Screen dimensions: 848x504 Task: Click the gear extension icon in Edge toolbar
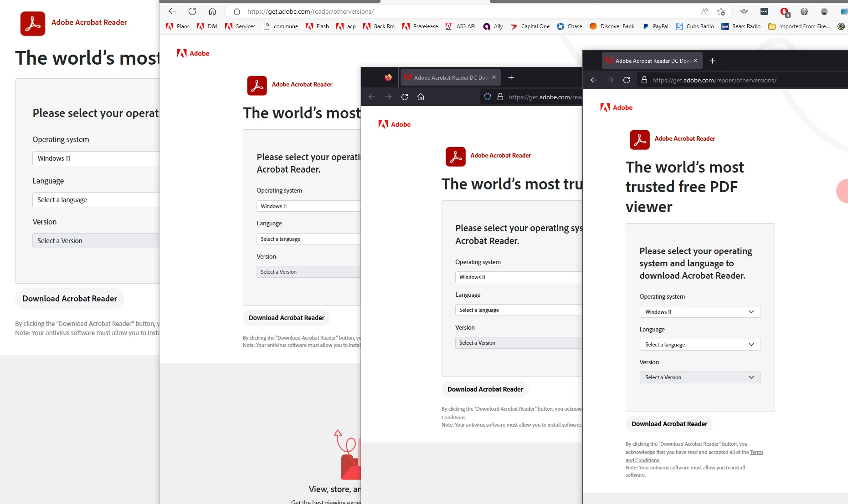[804, 11]
